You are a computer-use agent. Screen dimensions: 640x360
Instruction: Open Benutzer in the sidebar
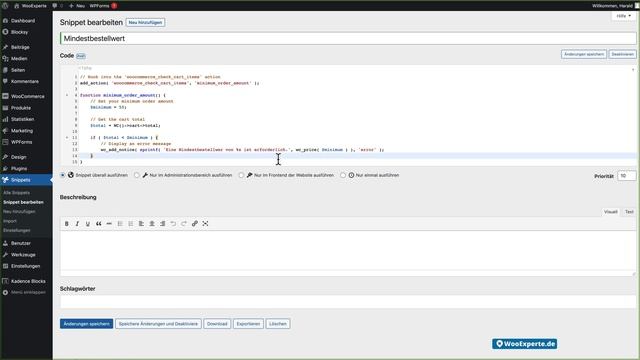tap(26, 243)
